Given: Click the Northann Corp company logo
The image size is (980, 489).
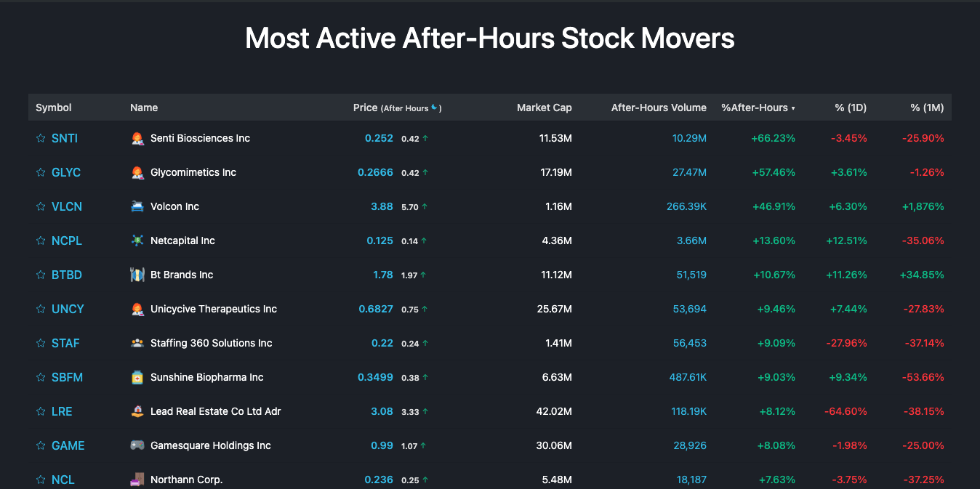Looking at the screenshot, I should point(137,479).
